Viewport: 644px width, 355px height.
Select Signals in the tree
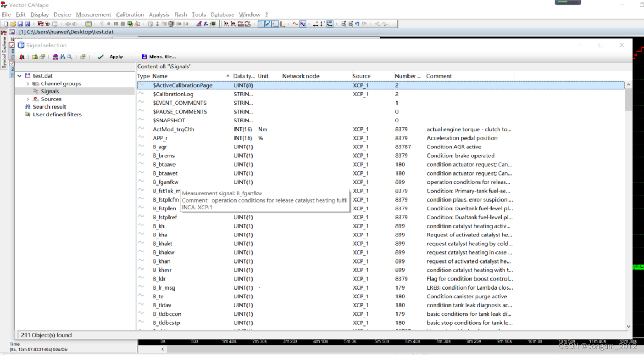pyautogui.click(x=50, y=91)
